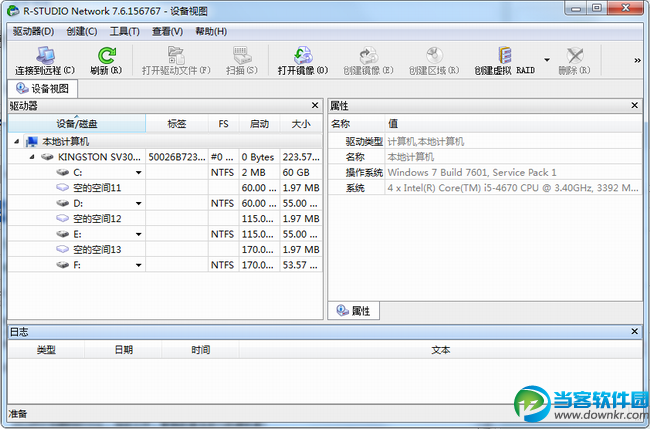Open the 帮助(H) menu
Viewport: 650px width, 429px height.
[211, 32]
